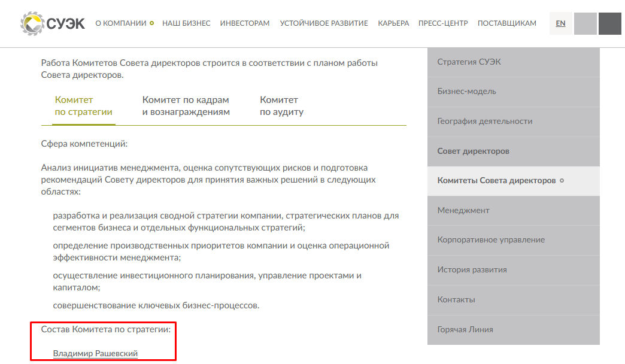Open the УСТОЙЧИВОЕ РАЗВИТИЕ menu
Screen dimensions: 625x364
tap(324, 23)
